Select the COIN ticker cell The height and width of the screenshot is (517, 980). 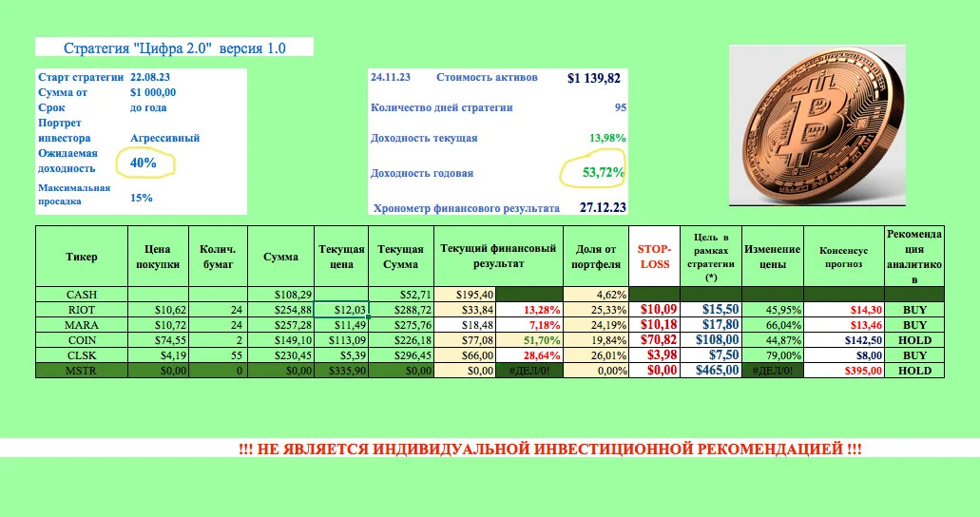pyautogui.click(x=82, y=340)
